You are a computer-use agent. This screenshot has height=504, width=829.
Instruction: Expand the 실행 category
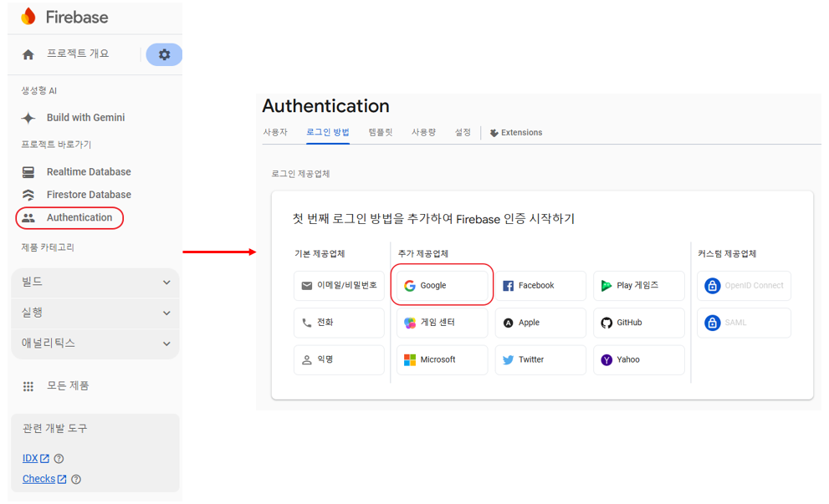(x=95, y=313)
